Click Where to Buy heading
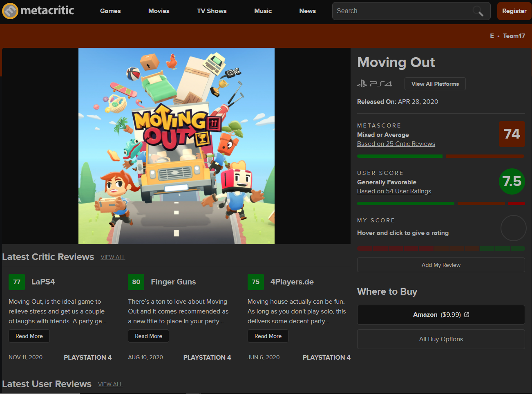Screen dimensions: 532x394 (x=387, y=292)
